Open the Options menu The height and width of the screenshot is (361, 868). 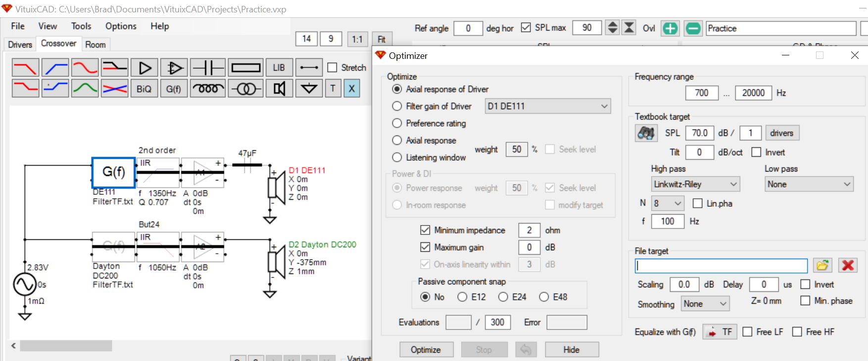pyautogui.click(x=121, y=26)
